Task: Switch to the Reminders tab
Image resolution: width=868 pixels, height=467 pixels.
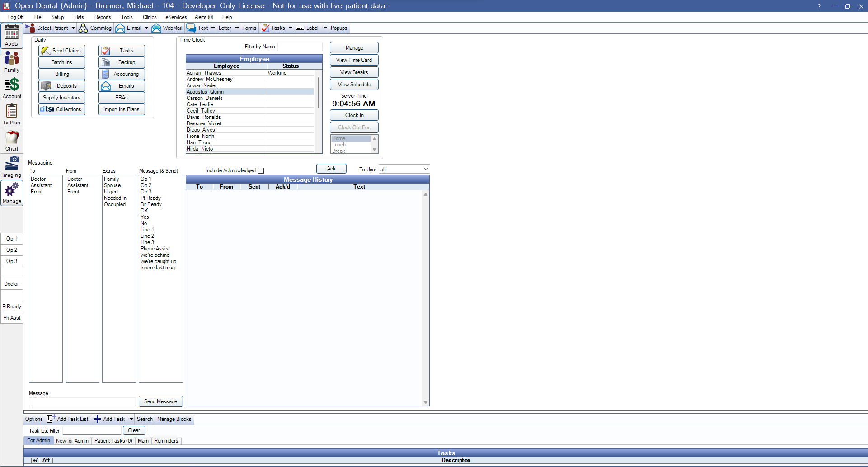Action: pyautogui.click(x=166, y=441)
